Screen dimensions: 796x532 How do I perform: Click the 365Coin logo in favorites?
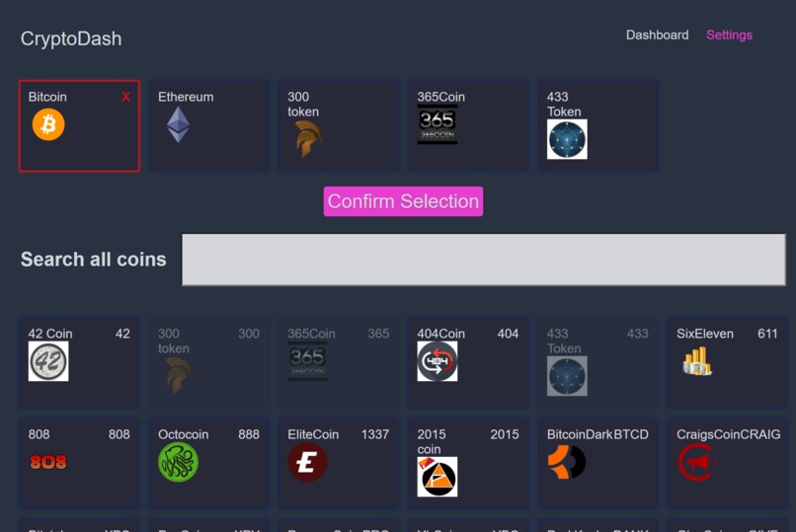pos(438,124)
